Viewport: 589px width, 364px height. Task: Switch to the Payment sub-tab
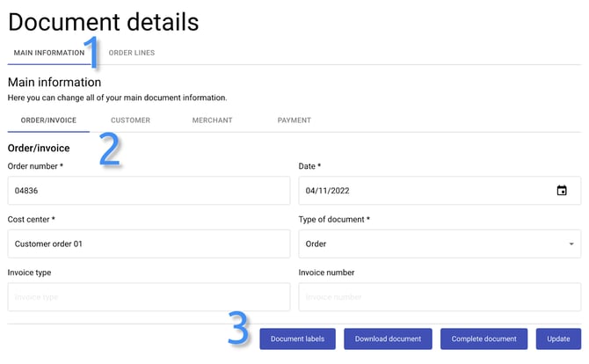(x=294, y=120)
